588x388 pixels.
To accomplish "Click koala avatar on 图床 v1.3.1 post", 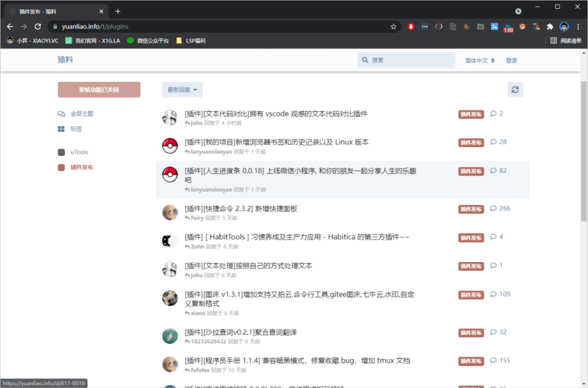I will (170, 298).
